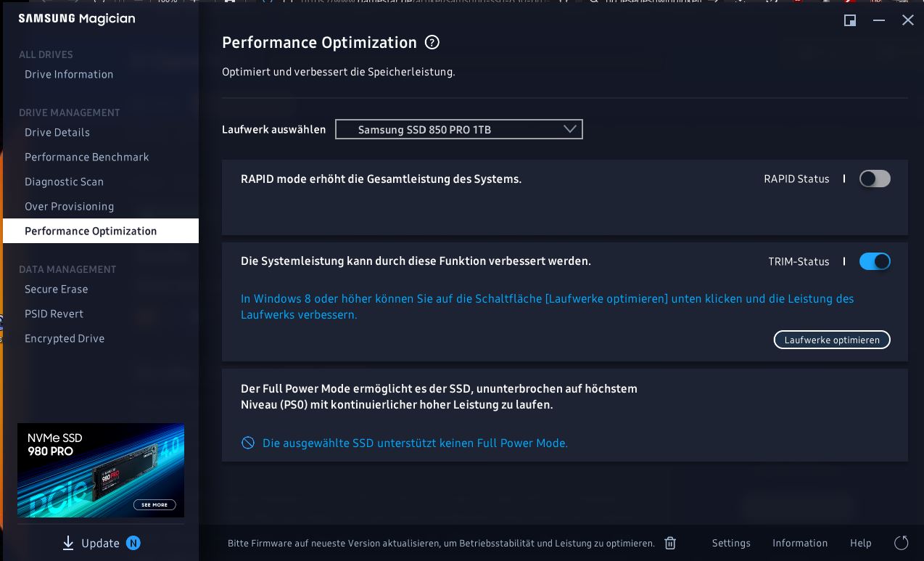
Task: Go to Drive Details
Action: pos(57,132)
